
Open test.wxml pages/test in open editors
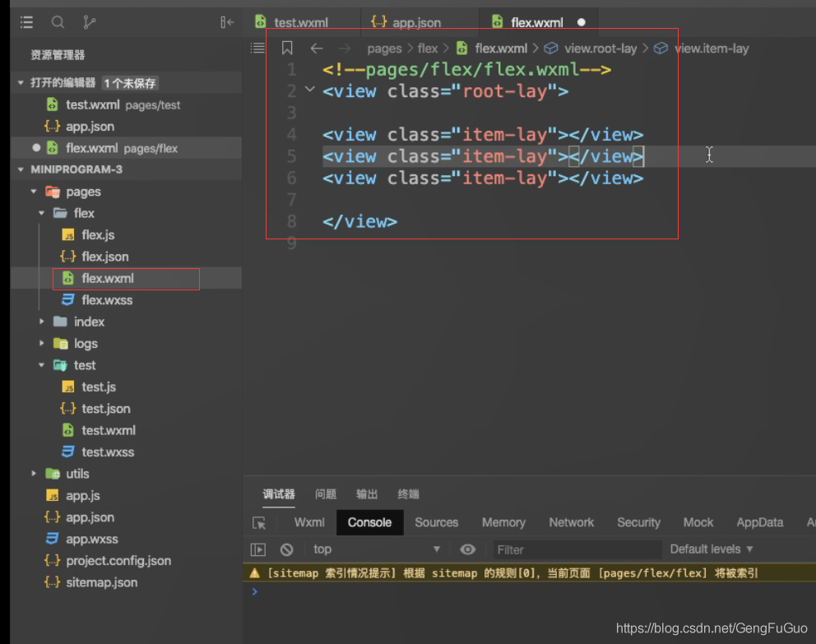[126, 104]
